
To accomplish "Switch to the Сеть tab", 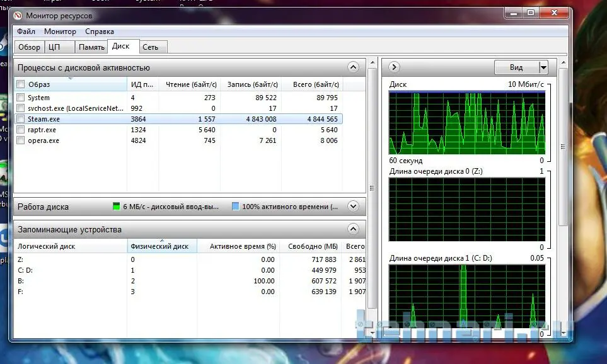I will [153, 47].
